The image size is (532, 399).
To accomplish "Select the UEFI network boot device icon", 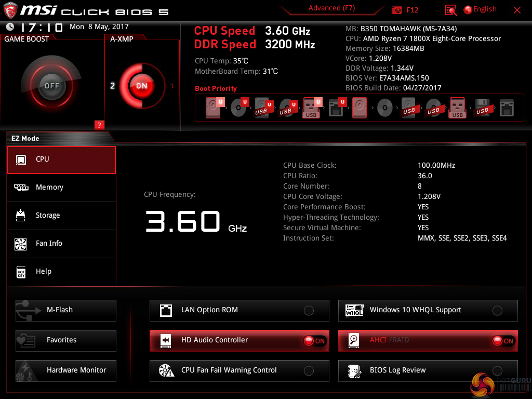I will pyautogui.click(x=337, y=108).
